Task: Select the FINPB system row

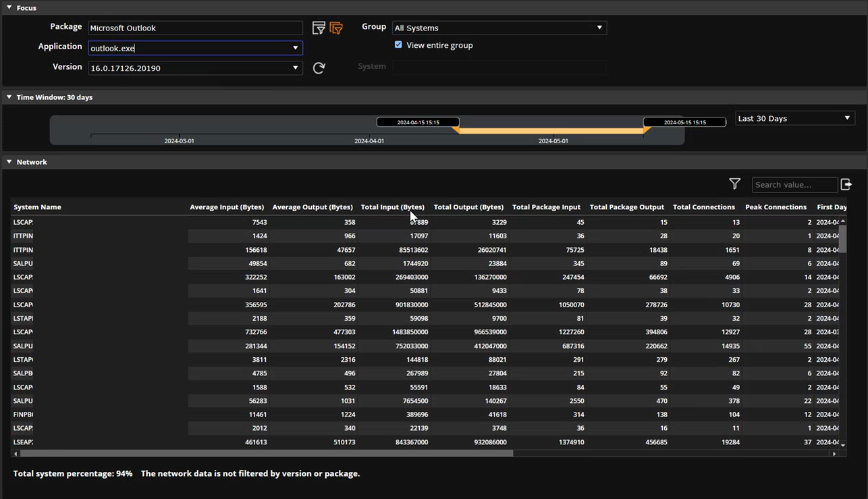Action: (x=425, y=415)
